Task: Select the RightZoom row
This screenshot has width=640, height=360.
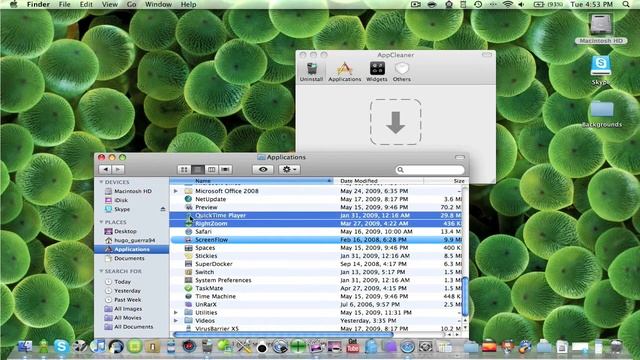Action: [316, 224]
